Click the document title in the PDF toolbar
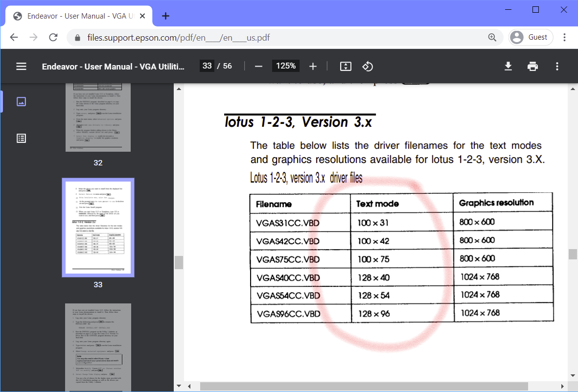This screenshot has width=578, height=392. 113,67
